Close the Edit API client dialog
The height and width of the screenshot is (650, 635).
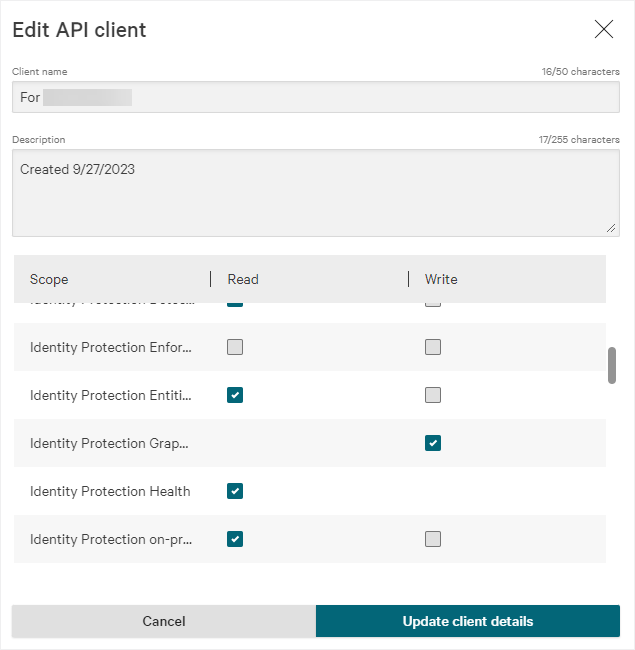pyautogui.click(x=604, y=29)
